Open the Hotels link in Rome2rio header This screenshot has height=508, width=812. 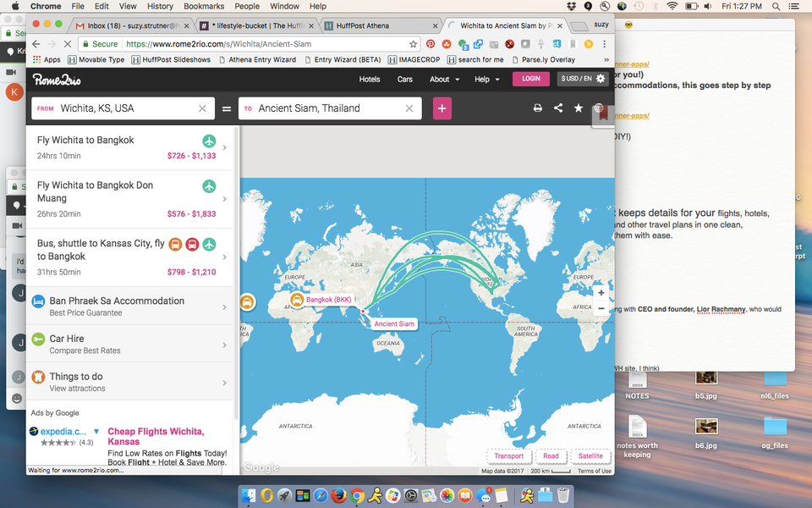click(x=370, y=80)
